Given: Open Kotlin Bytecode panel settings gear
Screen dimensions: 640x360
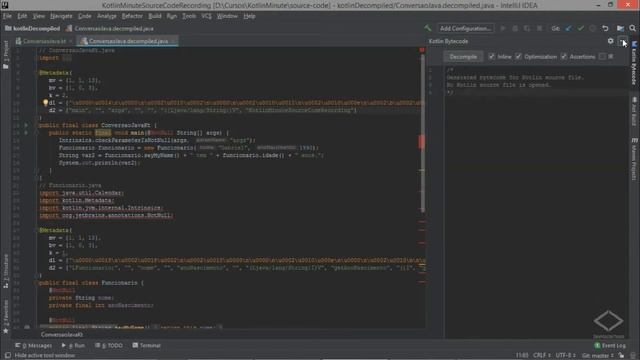Looking at the screenshot, I should [x=611, y=41].
